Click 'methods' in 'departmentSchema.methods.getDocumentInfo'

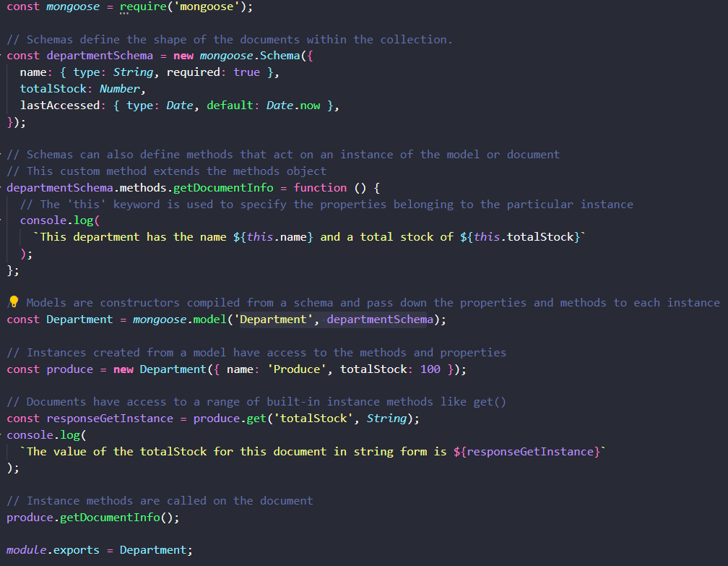143,188
